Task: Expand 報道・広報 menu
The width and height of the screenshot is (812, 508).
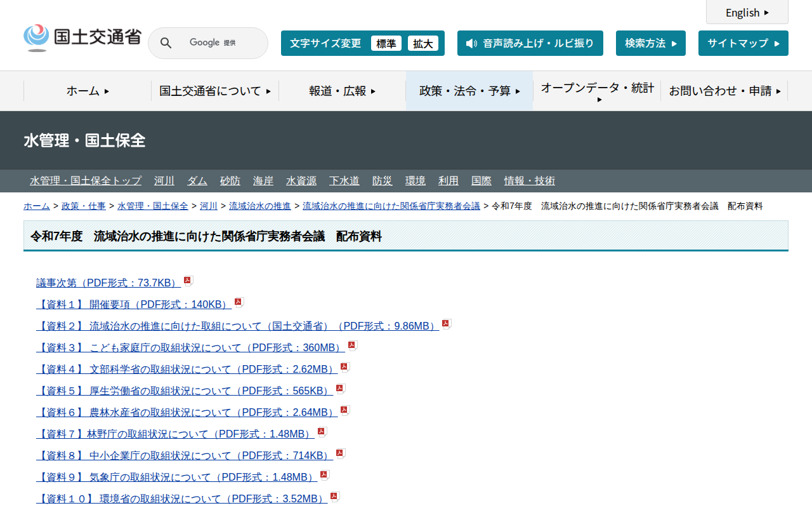Action: 343,91
